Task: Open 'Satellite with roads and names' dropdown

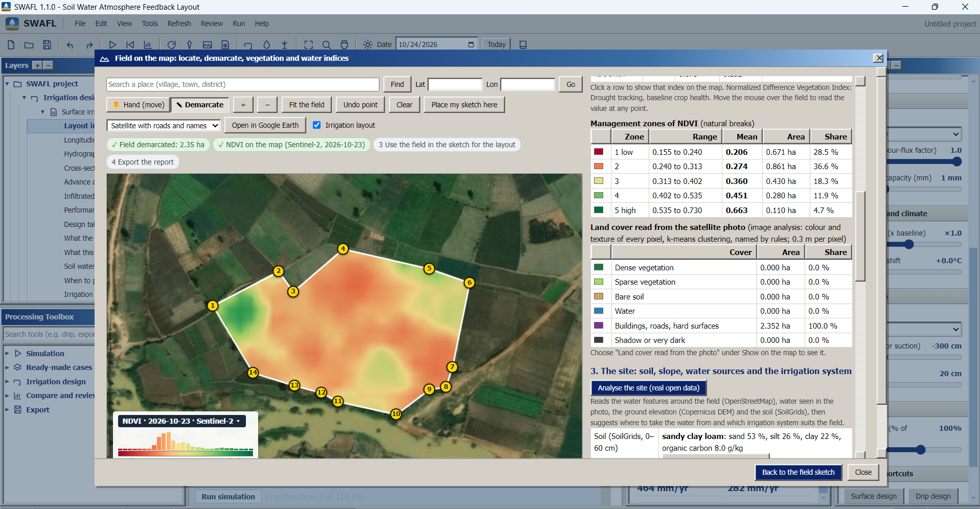Action: click(164, 126)
